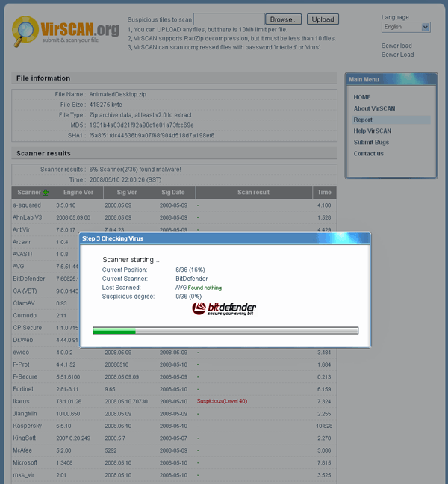Click the green sort arrow in Scanner header

[46, 193]
